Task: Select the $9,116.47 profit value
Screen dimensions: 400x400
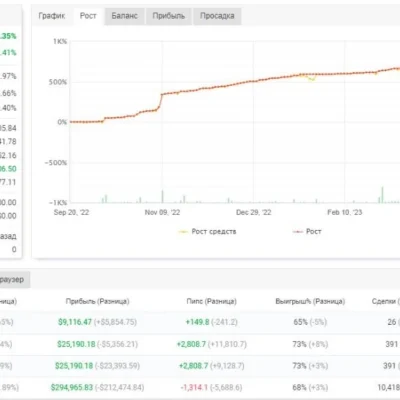Action: [x=75, y=322]
